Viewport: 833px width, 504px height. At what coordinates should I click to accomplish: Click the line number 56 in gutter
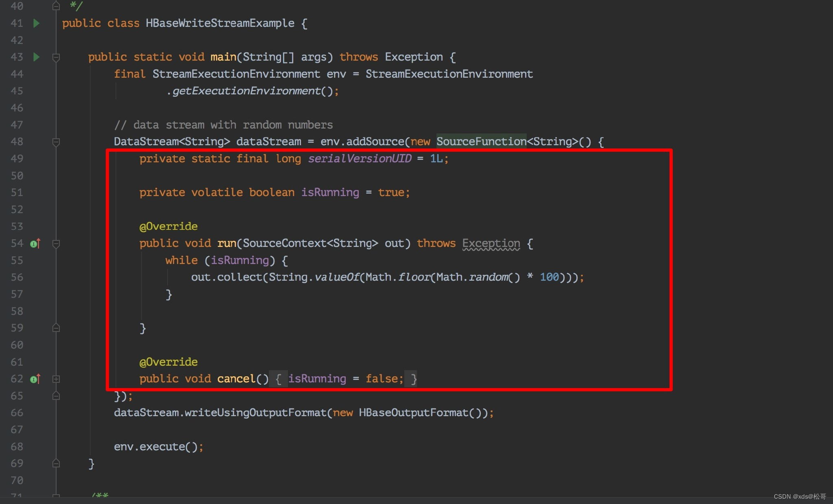[x=17, y=277]
